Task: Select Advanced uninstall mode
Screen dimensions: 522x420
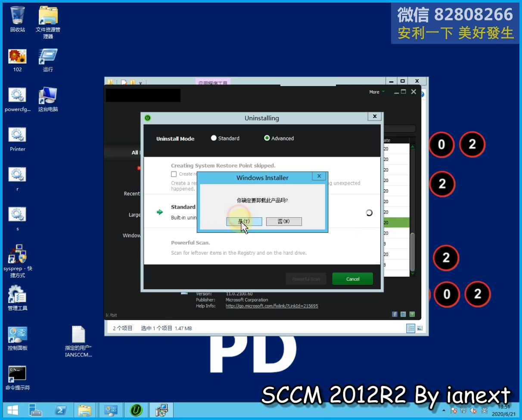Action: tap(279, 138)
